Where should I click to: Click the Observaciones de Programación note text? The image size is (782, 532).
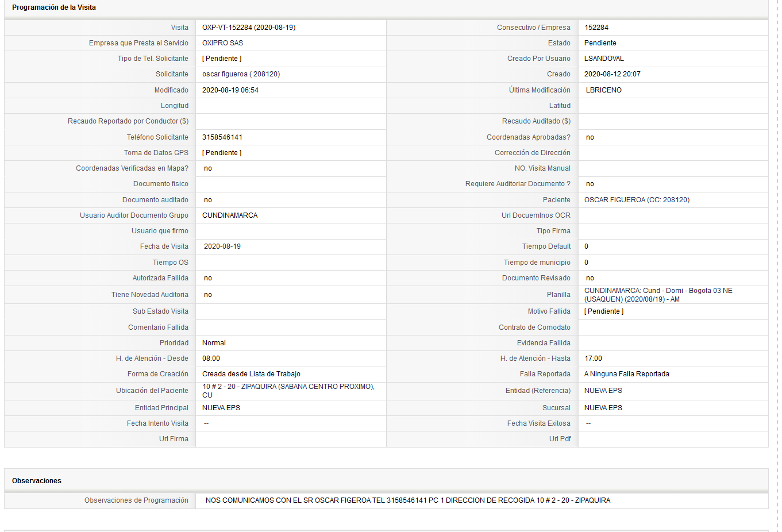(x=408, y=500)
